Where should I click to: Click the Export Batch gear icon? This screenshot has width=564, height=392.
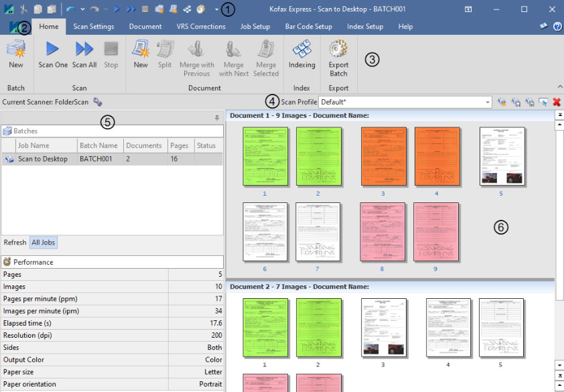[x=338, y=50]
